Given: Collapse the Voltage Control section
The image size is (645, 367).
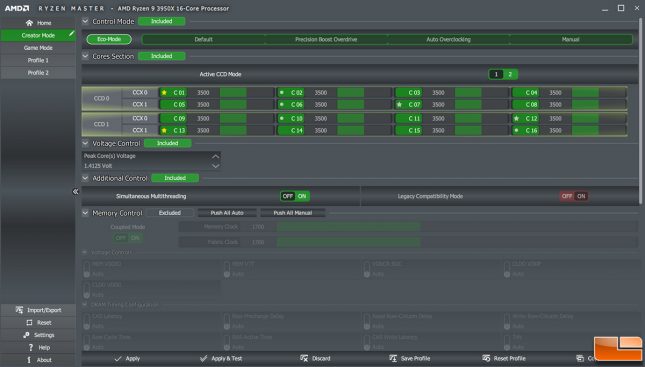Looking at the screenshot, I should [85, 143].
